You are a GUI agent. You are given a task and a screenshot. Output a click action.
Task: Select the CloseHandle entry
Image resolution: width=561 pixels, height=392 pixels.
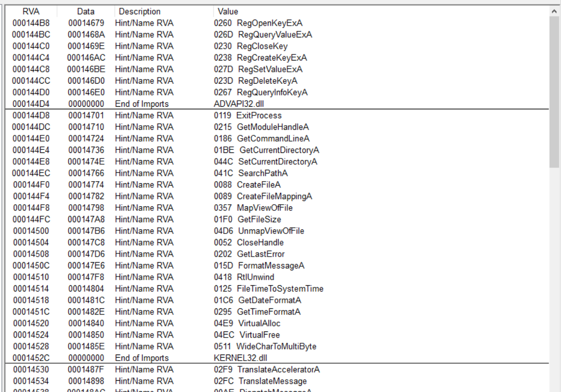pyautogui.click(x=277, y=243)
